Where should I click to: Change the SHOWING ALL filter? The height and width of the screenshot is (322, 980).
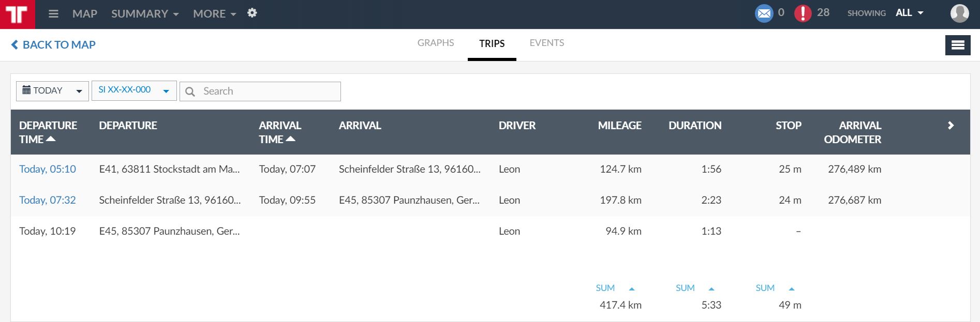[909, 13]
